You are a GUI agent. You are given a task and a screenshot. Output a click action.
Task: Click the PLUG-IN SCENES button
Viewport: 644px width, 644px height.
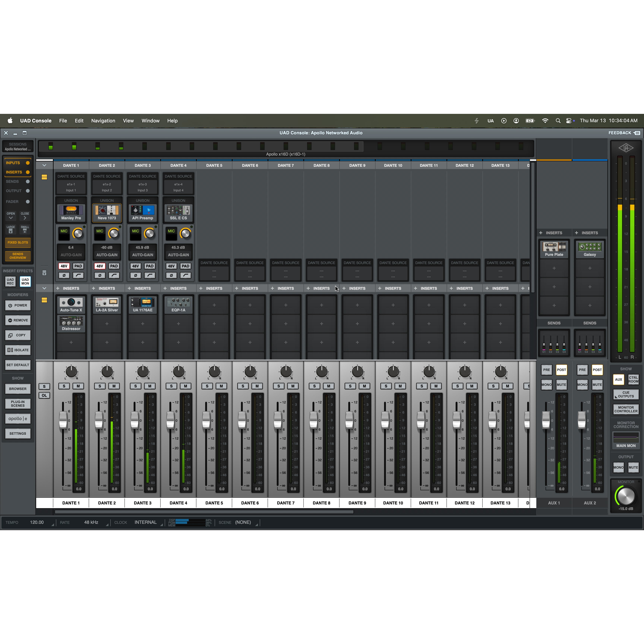[x=18, y=404]
